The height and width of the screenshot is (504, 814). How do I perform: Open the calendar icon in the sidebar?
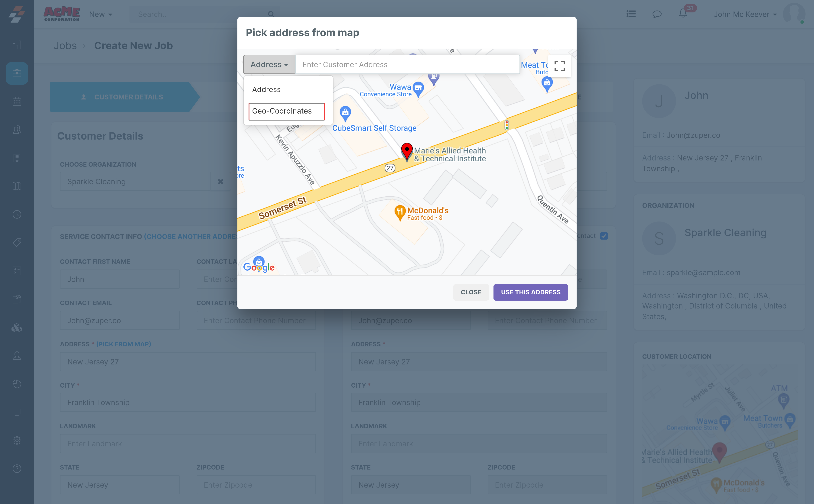click(17, 101)
